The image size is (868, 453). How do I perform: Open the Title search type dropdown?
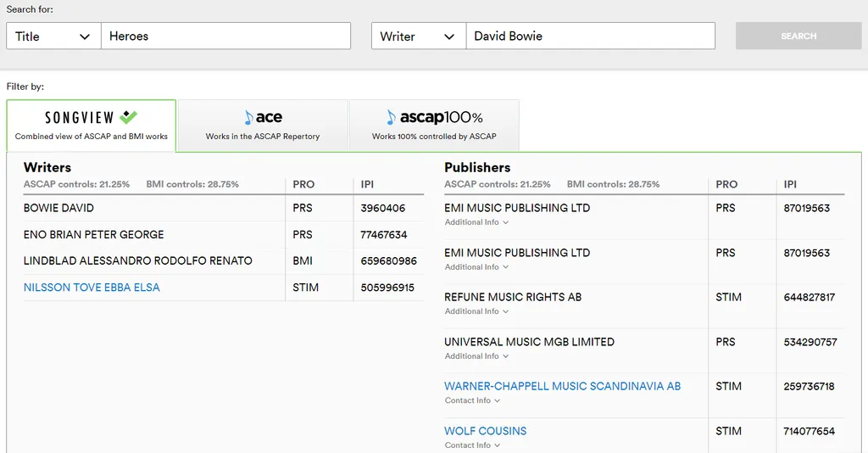(x=53, y=36)
